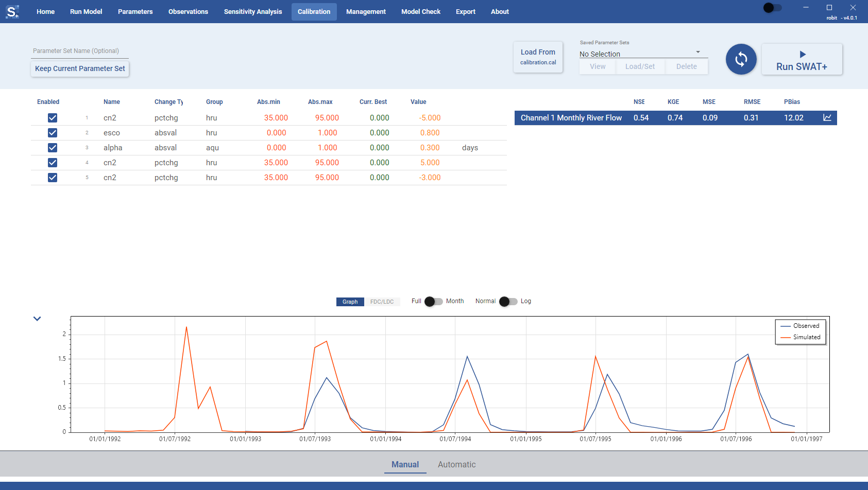Select the Manual calibration tab
Screen dimensions: 868x490
click(405, 464)
